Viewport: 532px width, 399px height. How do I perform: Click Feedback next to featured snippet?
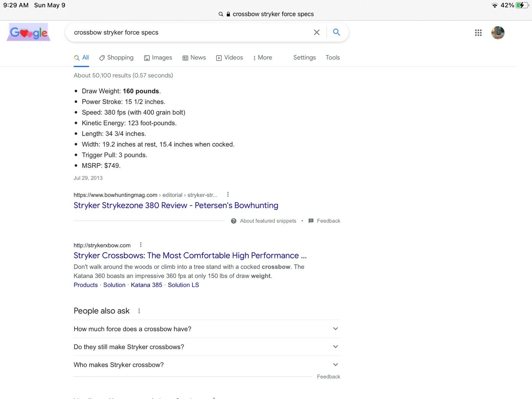329,221
